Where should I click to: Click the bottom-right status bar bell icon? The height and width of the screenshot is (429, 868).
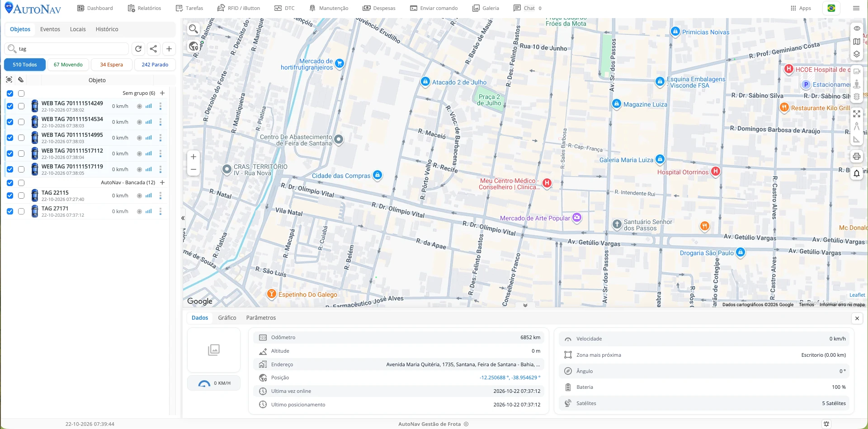tap(826, 424)
